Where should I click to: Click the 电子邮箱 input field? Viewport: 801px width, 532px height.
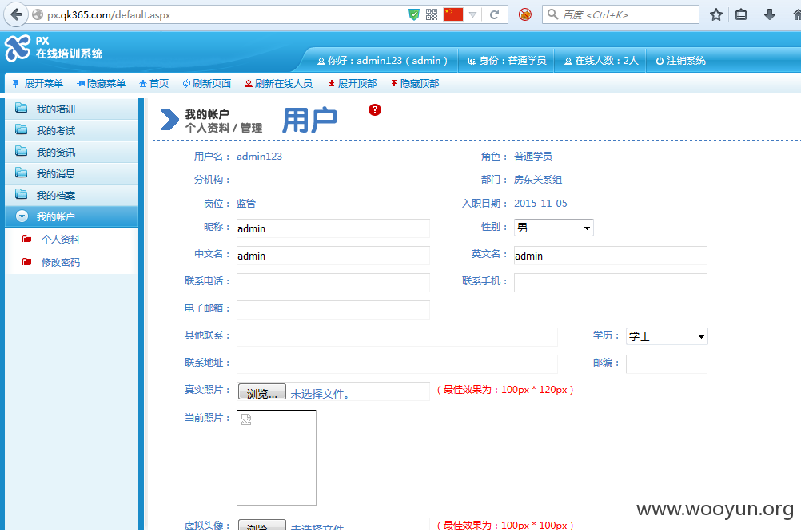[333, 309]
